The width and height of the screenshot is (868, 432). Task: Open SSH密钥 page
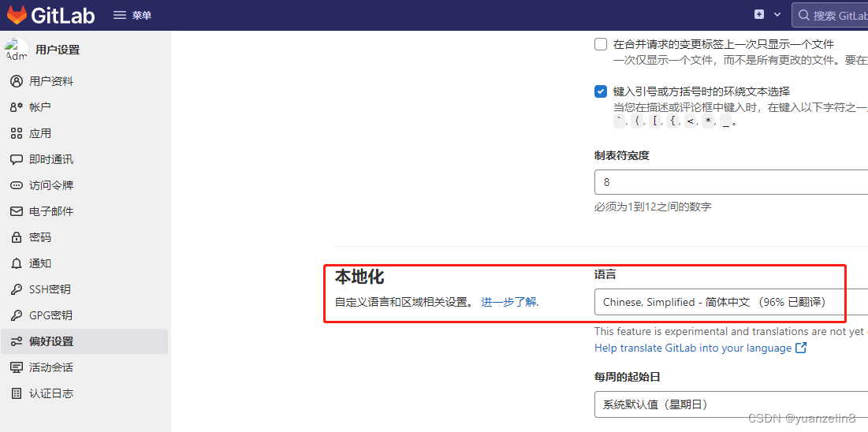[x=84, y=289]
